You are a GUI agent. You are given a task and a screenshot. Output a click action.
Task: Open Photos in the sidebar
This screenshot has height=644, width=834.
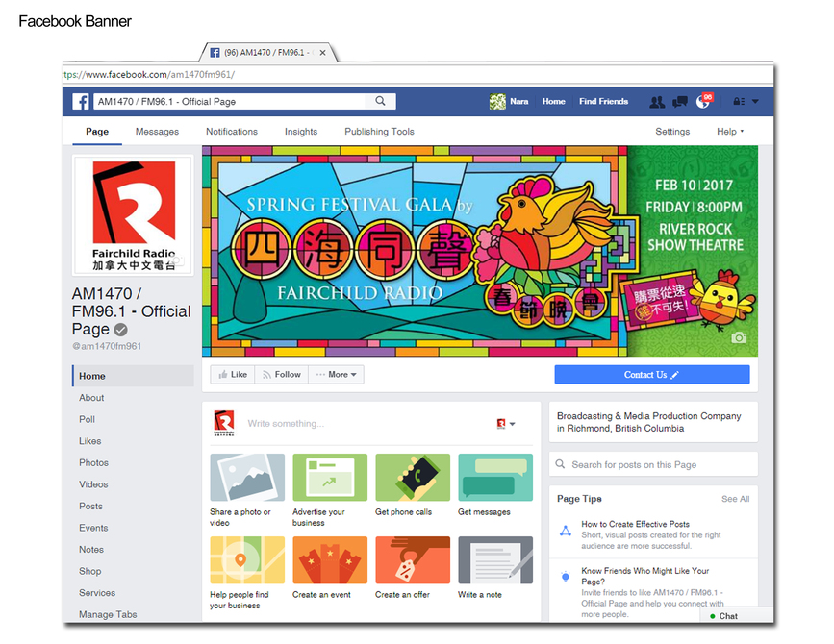pyautogui.click(x=93, y=462)
